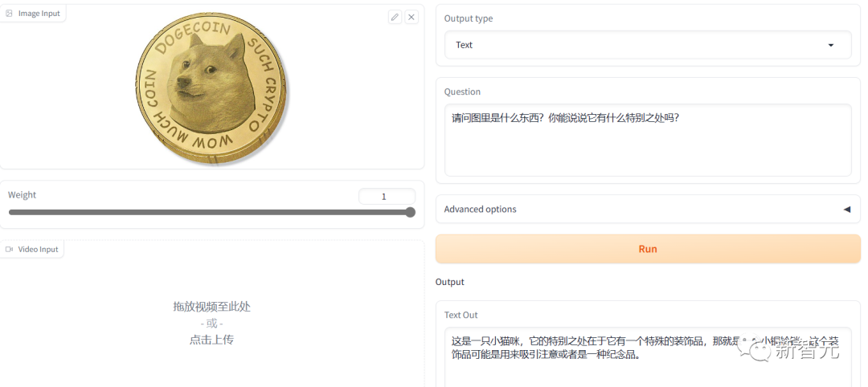The height and width of the screenshot is (387, 868).
Task: Click the 'Text Out' label
Action: [461, 315]
